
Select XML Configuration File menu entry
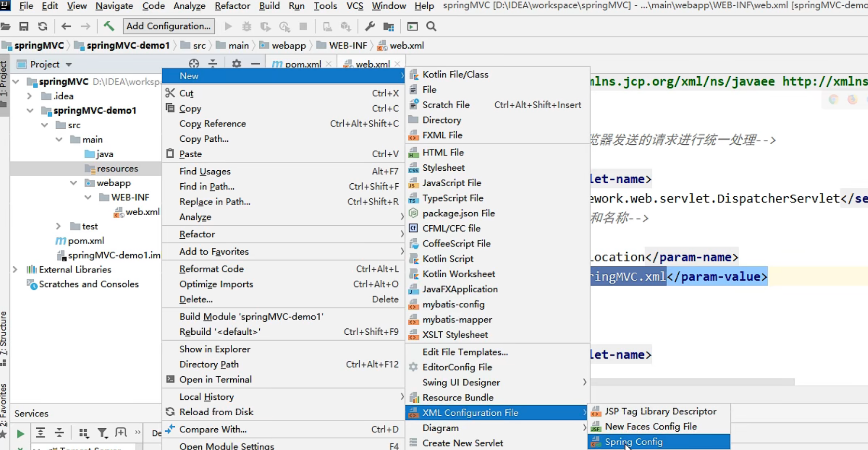[x=496, y=413]
